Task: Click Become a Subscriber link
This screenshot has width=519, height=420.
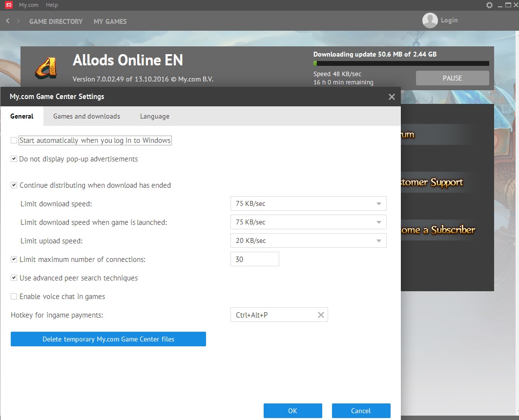Action: [437, 230]
